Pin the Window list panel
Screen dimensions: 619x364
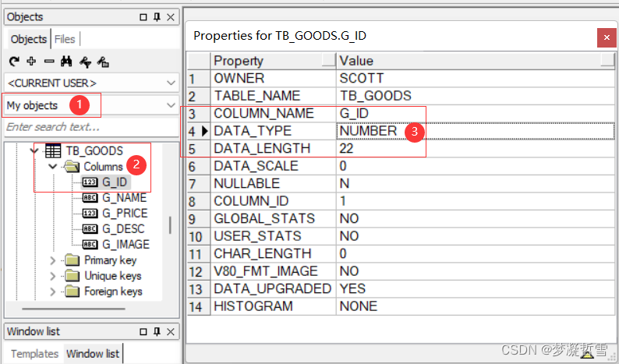tap(157, 331)
